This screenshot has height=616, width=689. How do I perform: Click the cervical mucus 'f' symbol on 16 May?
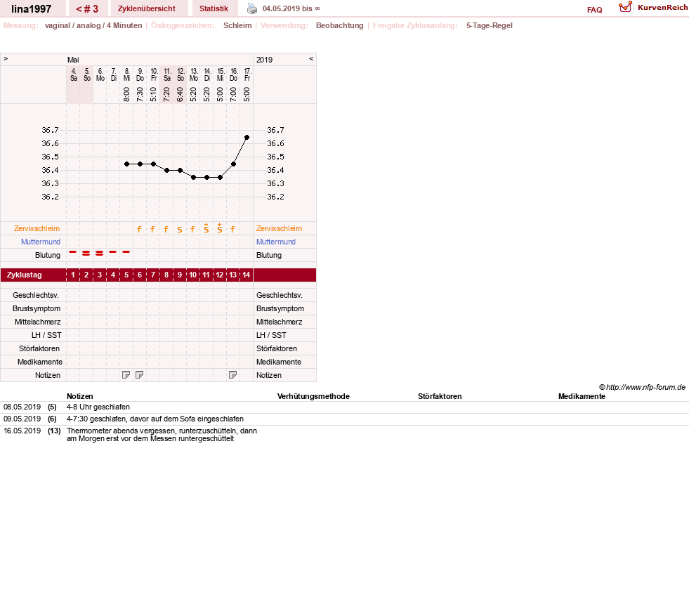click(x=233, y=229)
